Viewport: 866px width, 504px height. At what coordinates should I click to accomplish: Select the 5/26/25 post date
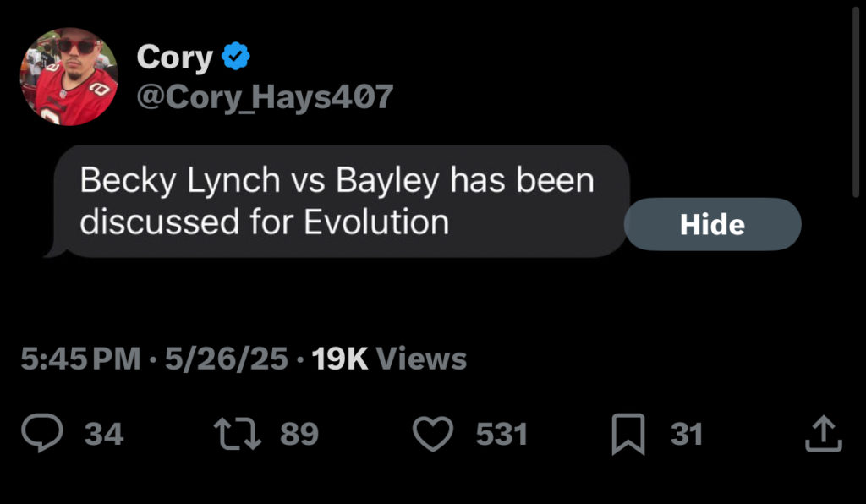227,359
